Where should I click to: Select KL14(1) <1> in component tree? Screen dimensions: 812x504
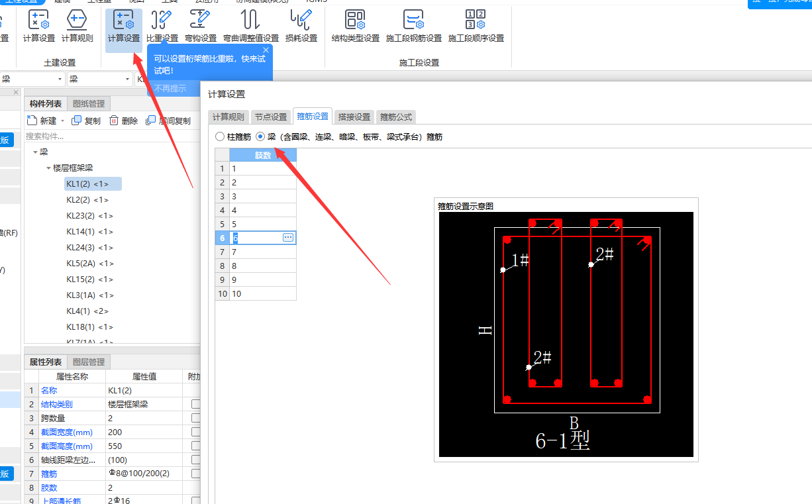90,231
